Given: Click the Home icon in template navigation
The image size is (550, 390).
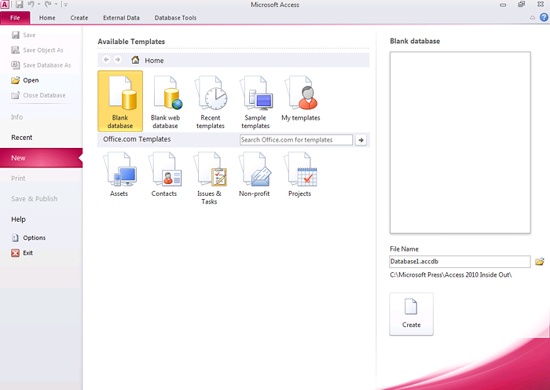Looking at the screenshot, I should click(x=135, y=60).
